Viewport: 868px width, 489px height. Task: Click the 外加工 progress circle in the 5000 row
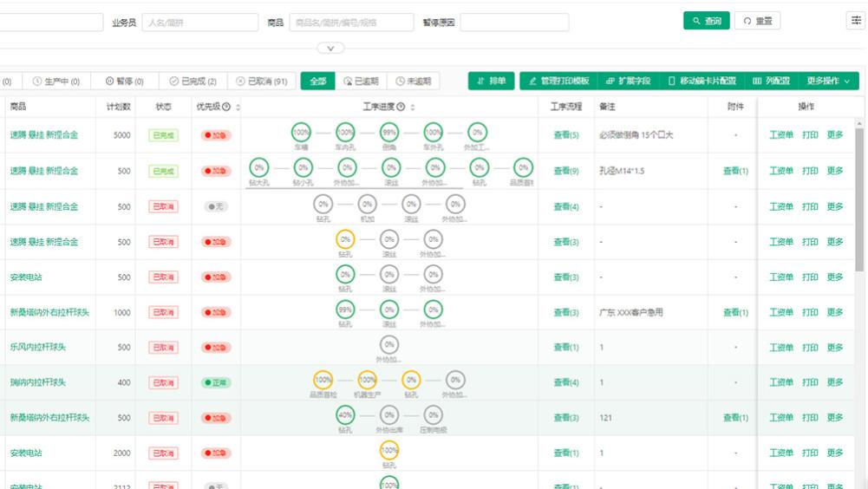pos(477,133)
